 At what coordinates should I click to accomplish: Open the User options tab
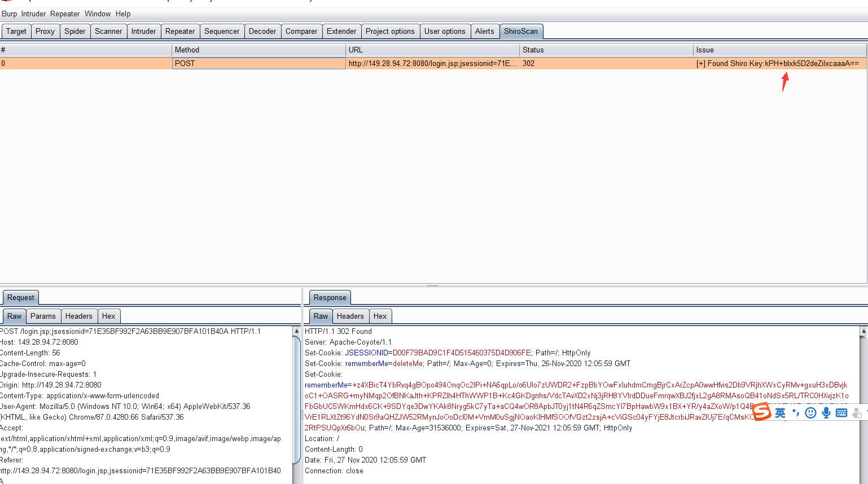(445, 31)
